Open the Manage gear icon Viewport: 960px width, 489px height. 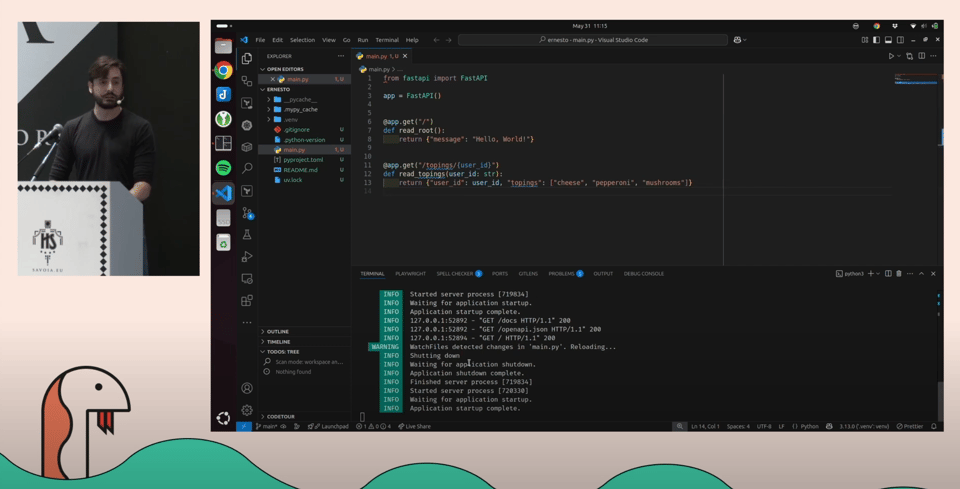(247, 410)
